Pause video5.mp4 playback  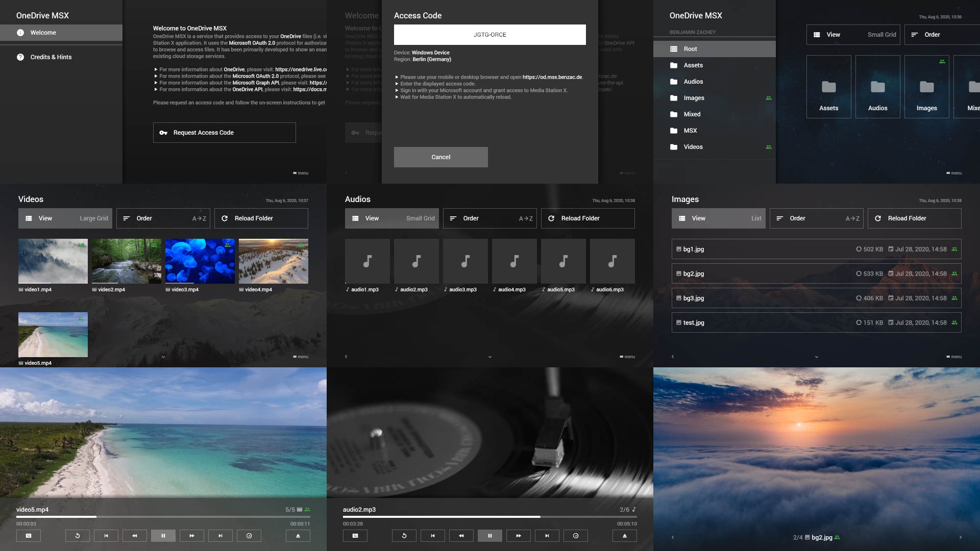click(x=163, y=536)
